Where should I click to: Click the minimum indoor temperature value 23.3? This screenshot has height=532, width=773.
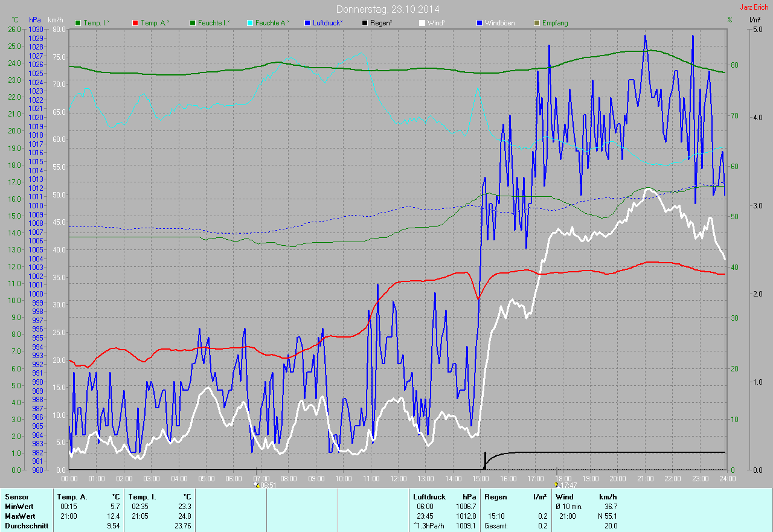[184, 507]
